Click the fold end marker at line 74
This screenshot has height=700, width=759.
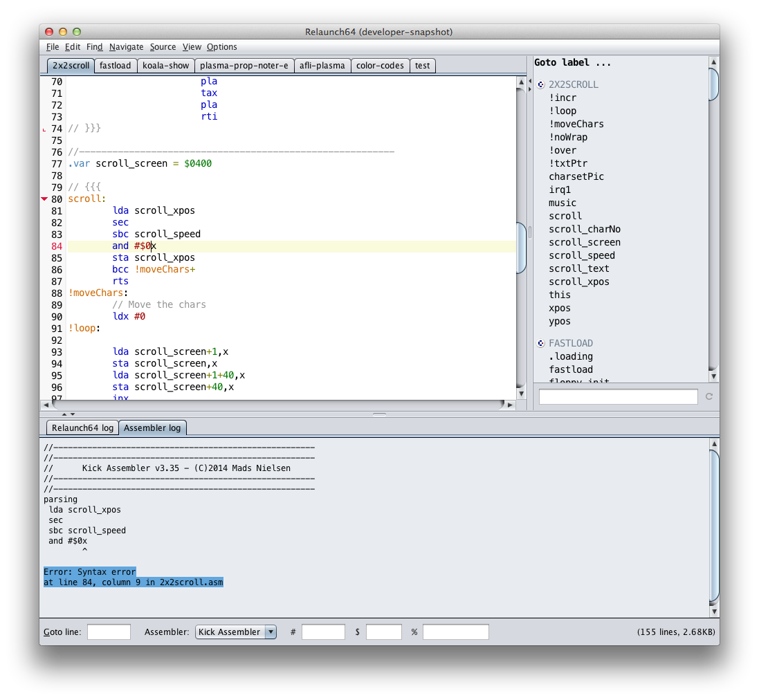pos(45,129)
